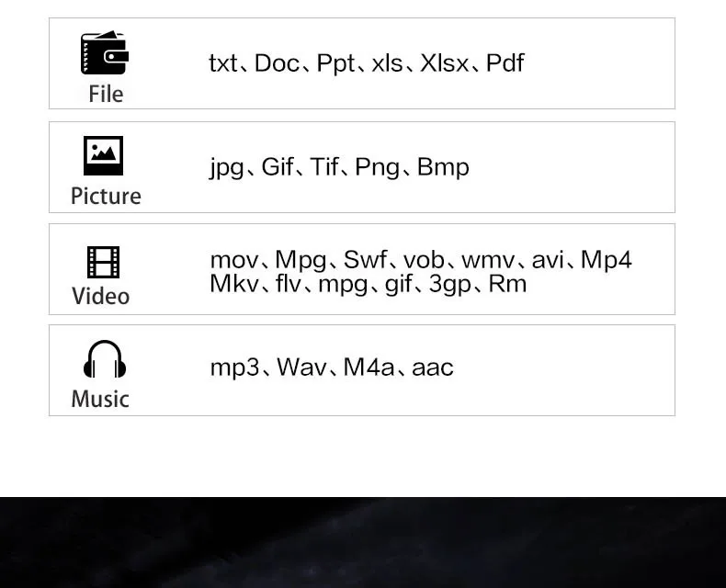Image resolution: width=726 pixels, height=588 pixels.
Task: Click the Pdf format text
Action: pyautogui.click(x=505, y=63)
